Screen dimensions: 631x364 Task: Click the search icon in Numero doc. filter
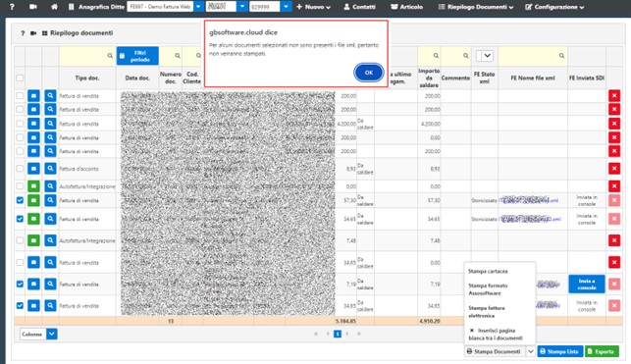pos(177,56)
